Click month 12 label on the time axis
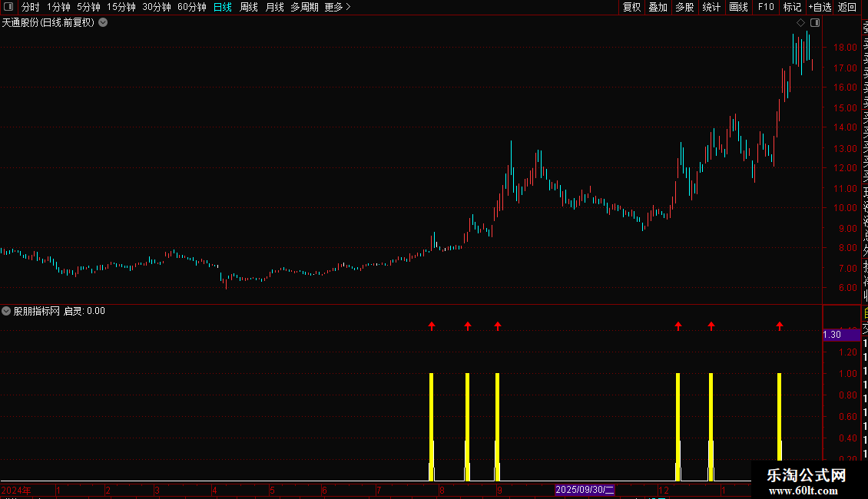 [x=663, y=490]
